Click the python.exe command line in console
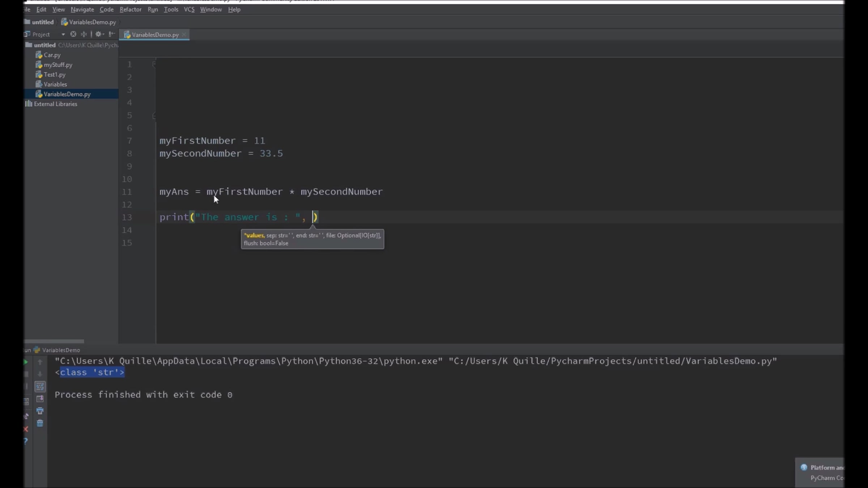The width and height of the screenshot is (868, 488). click(x=416, y=361)
